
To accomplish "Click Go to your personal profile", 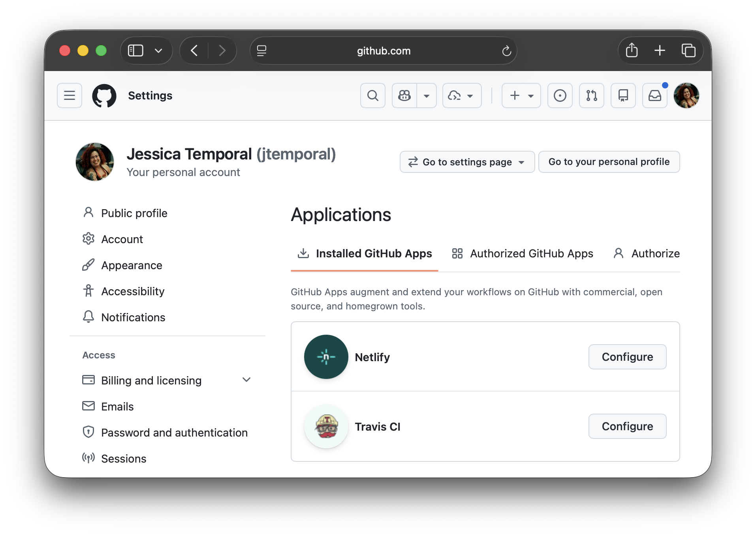I will (x=609, y=162).
